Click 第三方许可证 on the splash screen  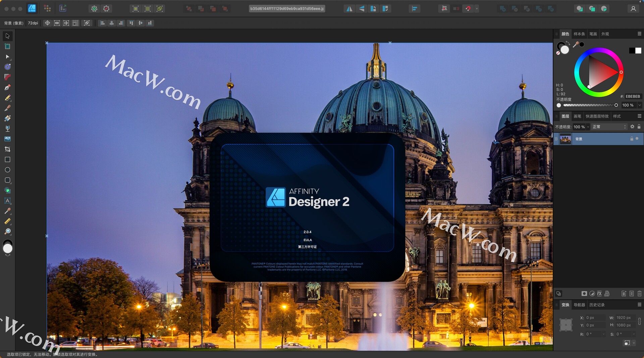(308, 246)
